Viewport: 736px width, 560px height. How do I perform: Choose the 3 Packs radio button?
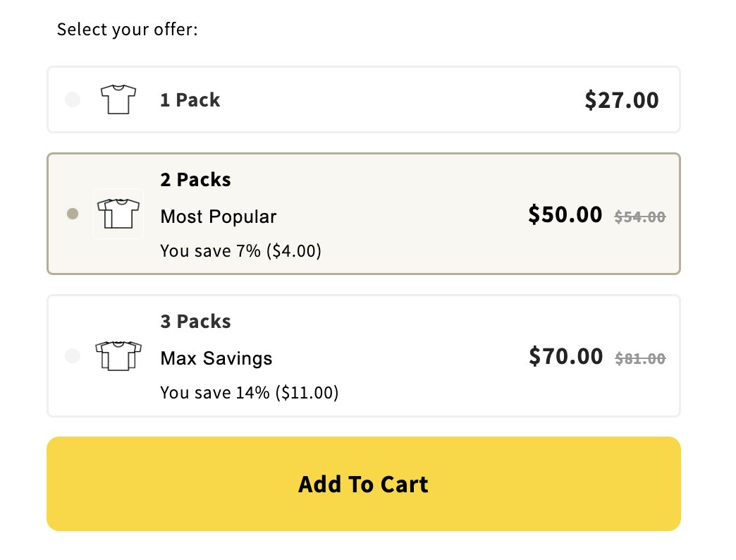pos(72,356)
